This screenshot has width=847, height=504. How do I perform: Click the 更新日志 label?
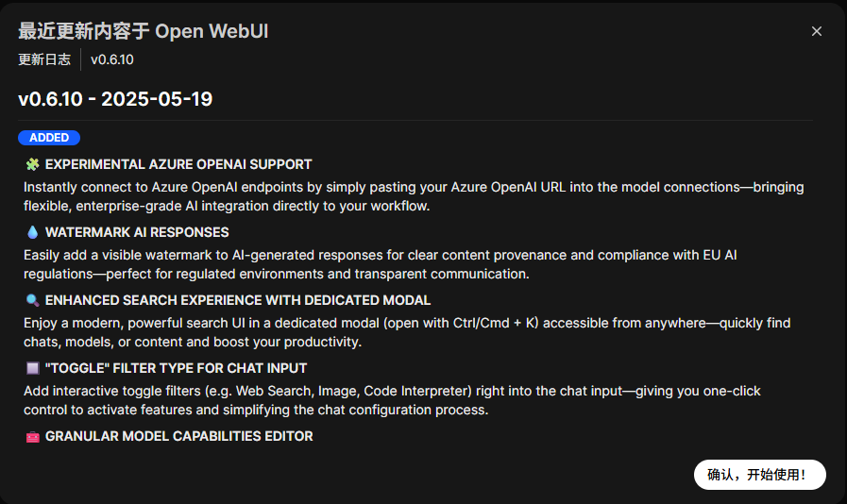click(44, 59)
